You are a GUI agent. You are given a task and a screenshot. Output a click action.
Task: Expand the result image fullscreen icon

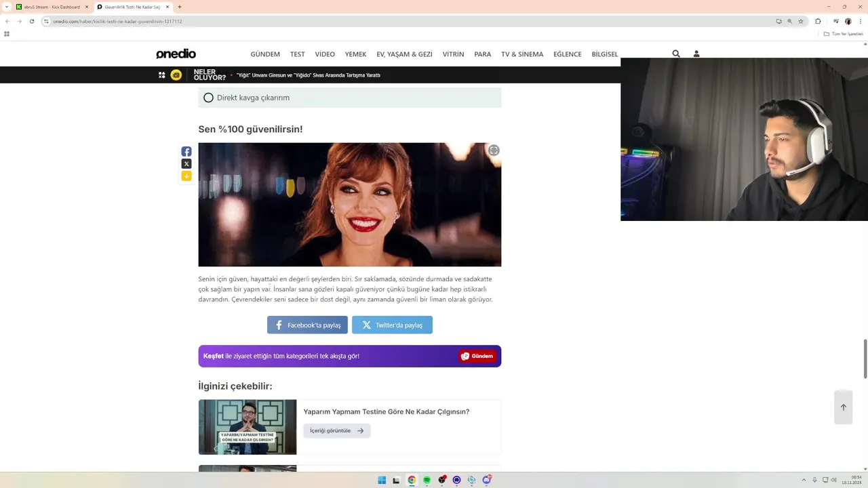coord(494,150)
